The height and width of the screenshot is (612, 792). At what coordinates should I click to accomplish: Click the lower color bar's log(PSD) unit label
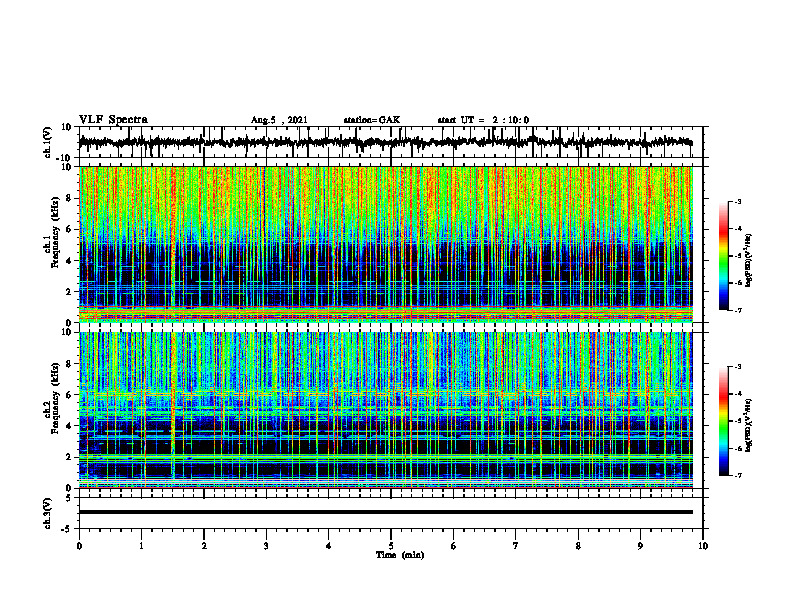point(749,425)
